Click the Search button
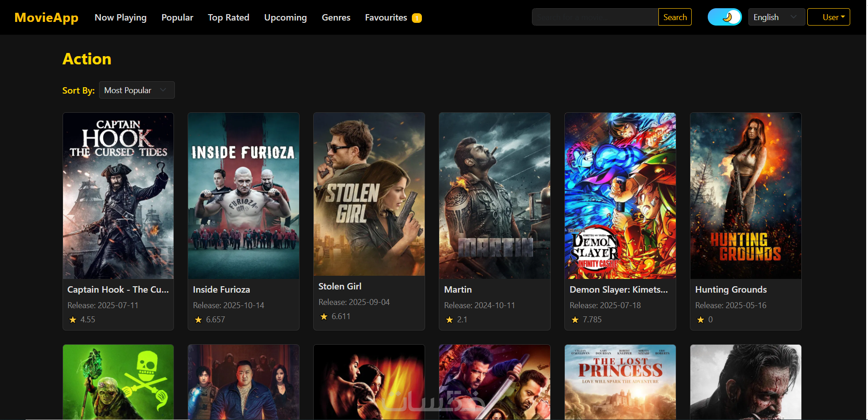Viewport: 868px width, 420px height. pyautogui.click(x=675, y=17)
